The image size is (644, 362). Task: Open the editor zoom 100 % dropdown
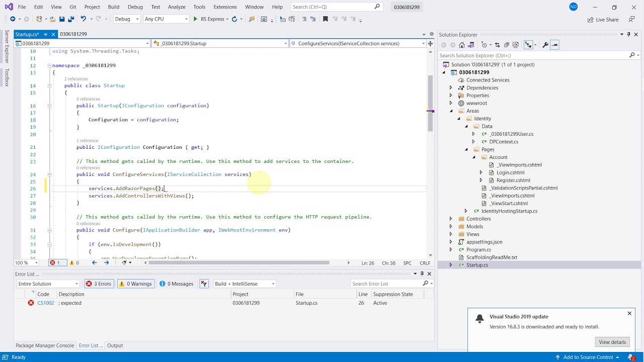26,262
